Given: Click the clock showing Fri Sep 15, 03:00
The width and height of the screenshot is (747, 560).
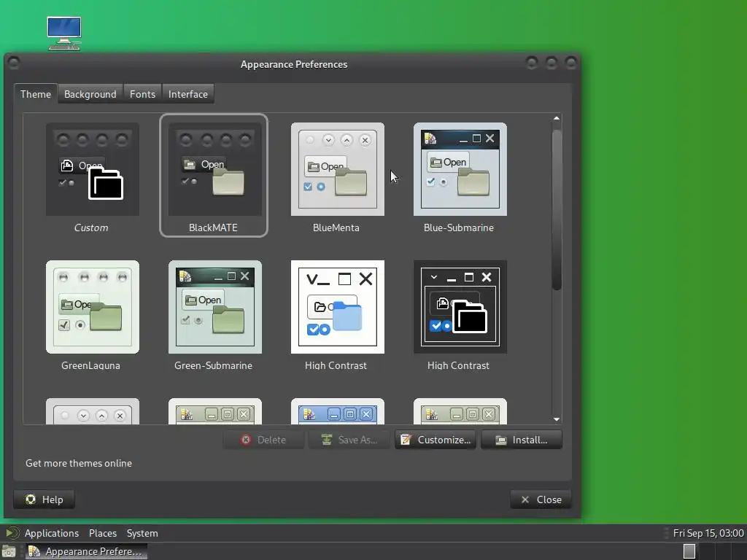Looking at the screenshot, I should [708, 533].
